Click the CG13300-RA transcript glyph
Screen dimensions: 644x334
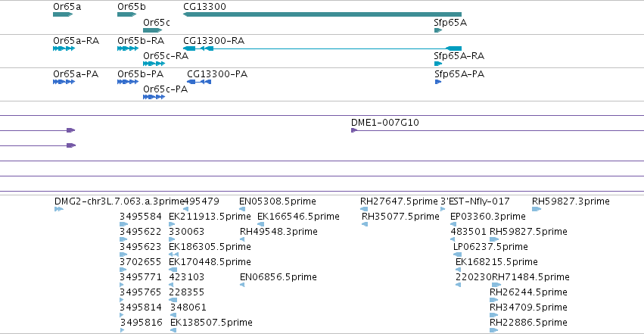(322, 48)
